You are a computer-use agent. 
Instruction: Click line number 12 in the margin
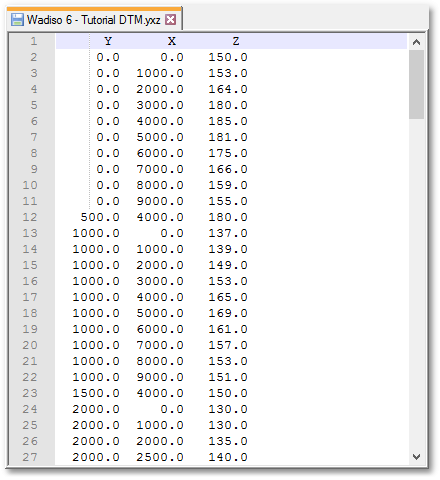click(30, 217)
